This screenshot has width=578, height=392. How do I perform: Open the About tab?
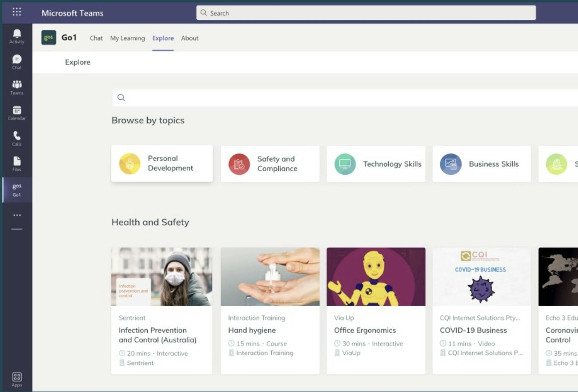(190, 38)
